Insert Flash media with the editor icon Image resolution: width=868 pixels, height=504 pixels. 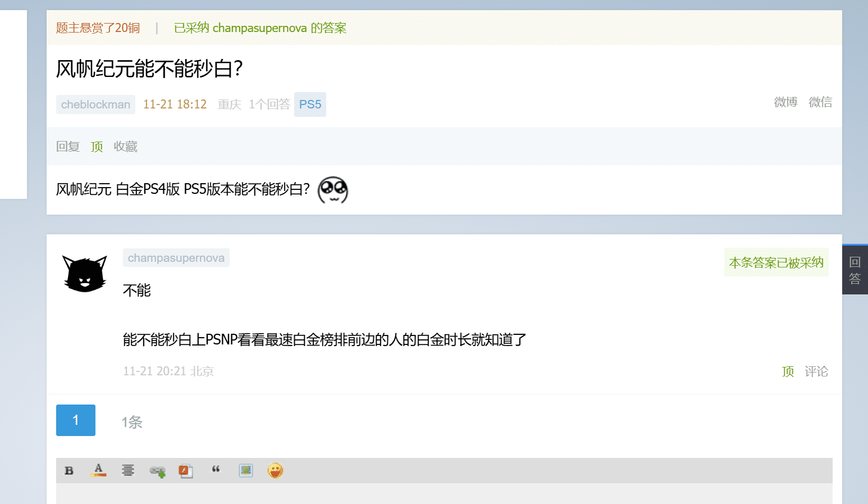pyautogui.click(x=186, y=471)
